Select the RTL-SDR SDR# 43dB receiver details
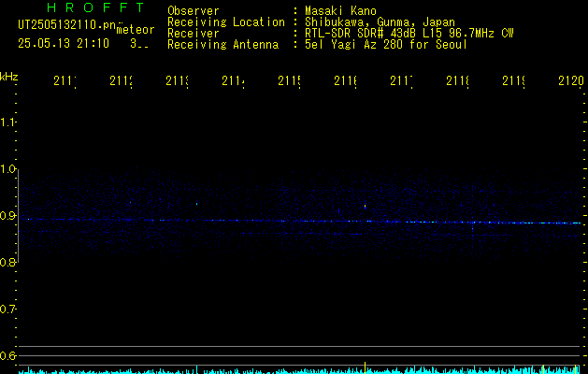588x374 pixels. pos(409,34)
